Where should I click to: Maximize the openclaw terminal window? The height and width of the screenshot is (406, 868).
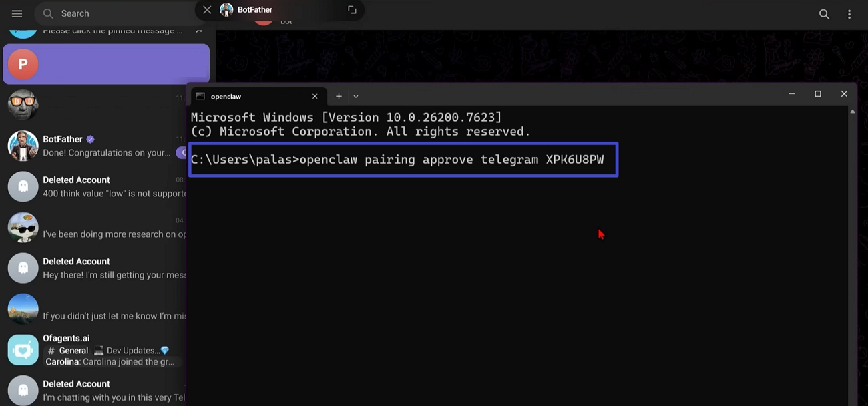(818, 94)
